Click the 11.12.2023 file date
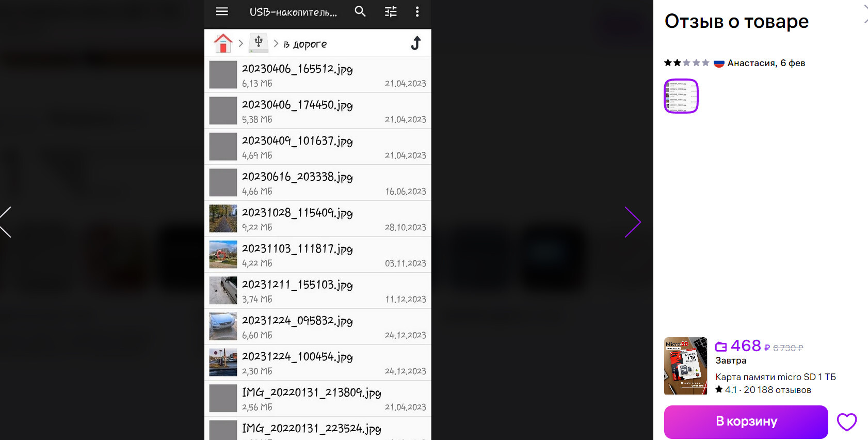Screen dimensions: 868x440 pos(406,300)
